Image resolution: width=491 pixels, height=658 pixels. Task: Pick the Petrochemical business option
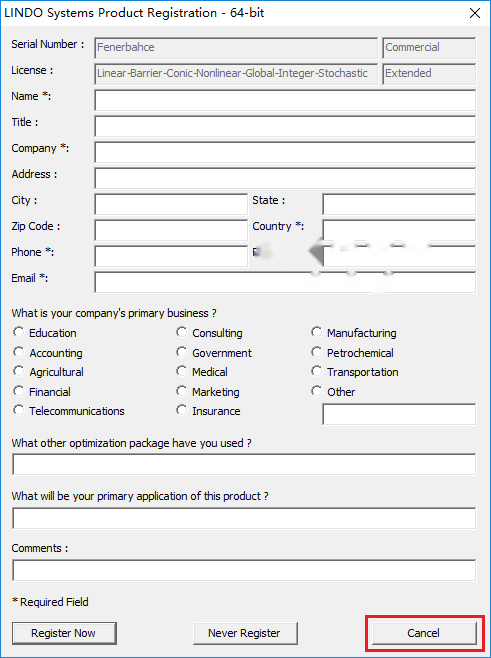[316, 352]
